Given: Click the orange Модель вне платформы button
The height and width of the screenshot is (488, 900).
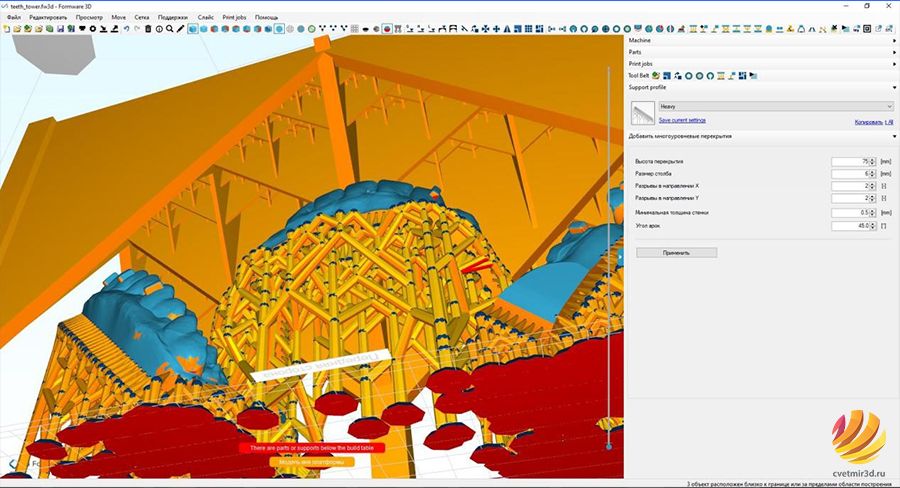Looking at the screenshot, I should point(312,462).
